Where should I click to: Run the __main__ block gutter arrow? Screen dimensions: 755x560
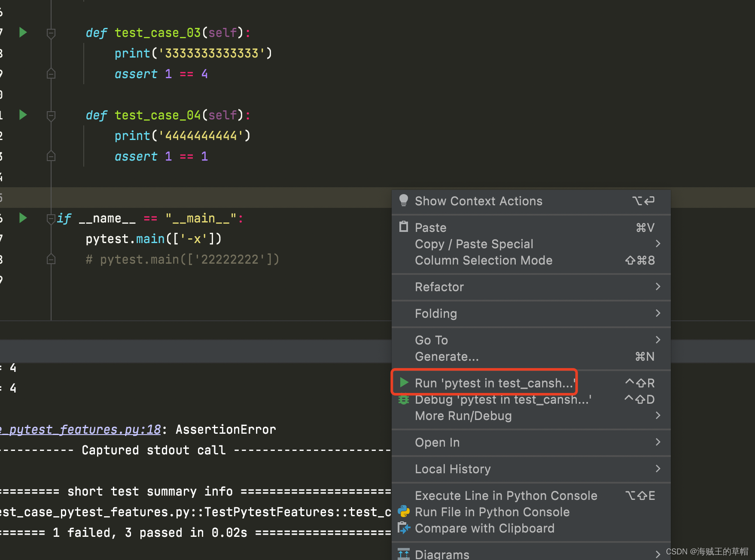point(23,218)
